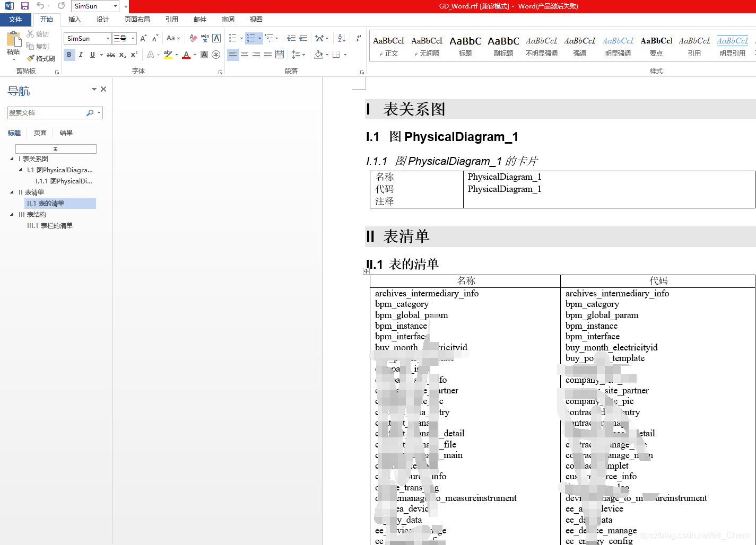This screenshot has width=756, height=545.
Task: Toggle align right paragraph
Action: pos(256,55)
